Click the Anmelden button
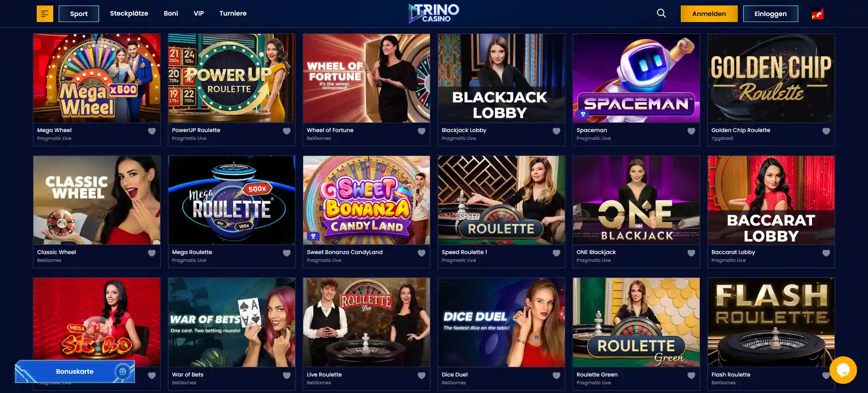This screenshot has height=393, width=868. 709,14
